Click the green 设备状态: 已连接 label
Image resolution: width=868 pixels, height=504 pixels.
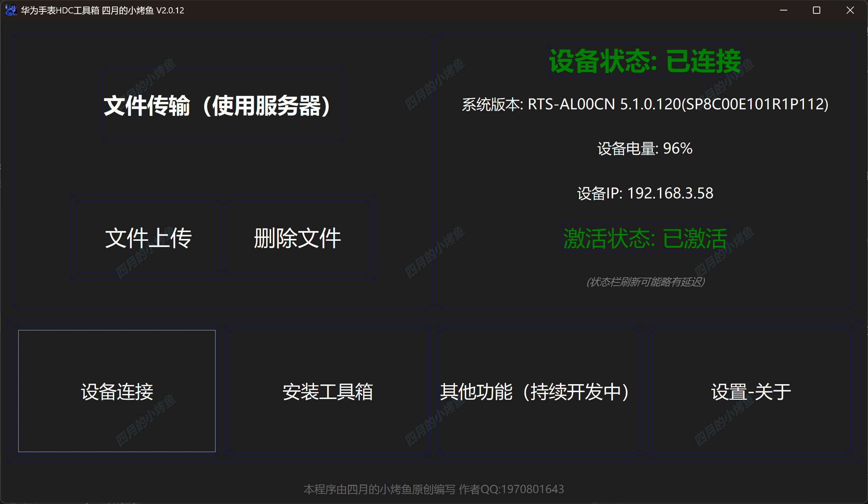tap(645, 61)
